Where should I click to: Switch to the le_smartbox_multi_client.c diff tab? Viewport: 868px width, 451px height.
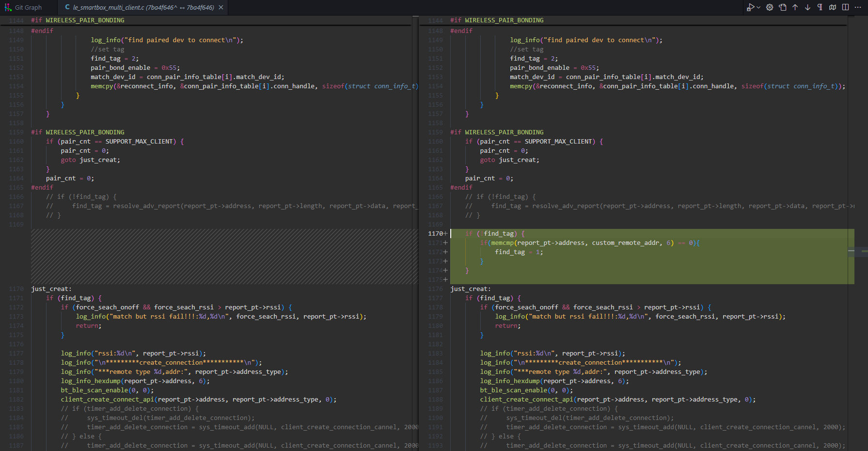143,7
